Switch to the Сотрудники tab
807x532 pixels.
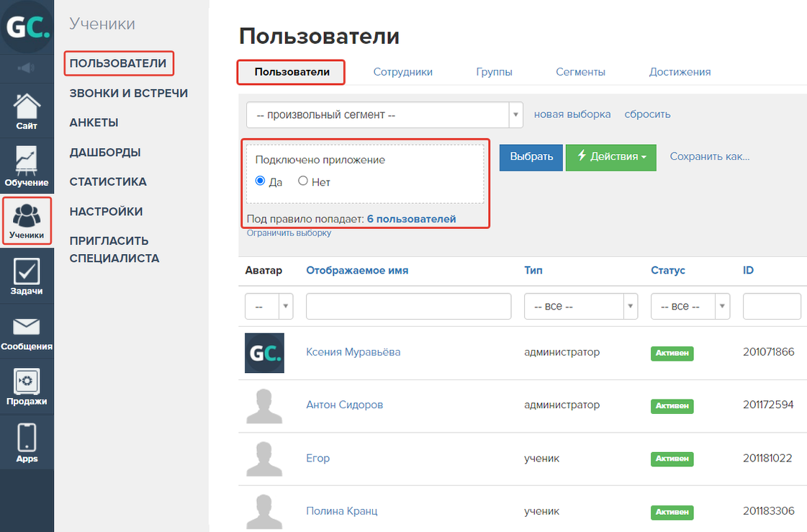(x=402, y=72)
